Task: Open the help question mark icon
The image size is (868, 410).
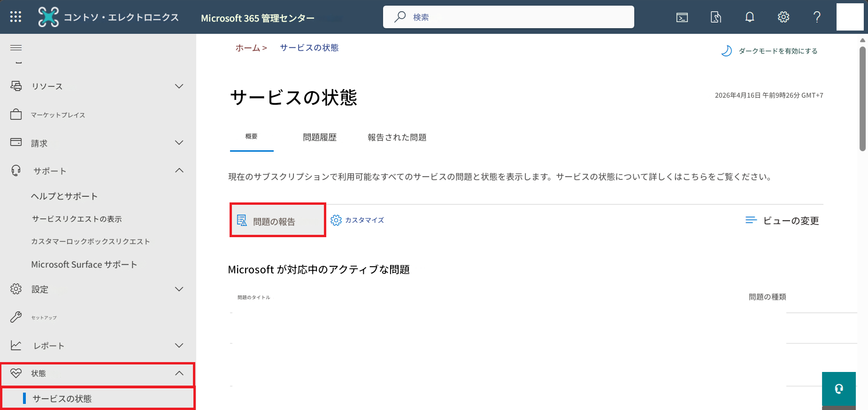Action: coord(817,17)
